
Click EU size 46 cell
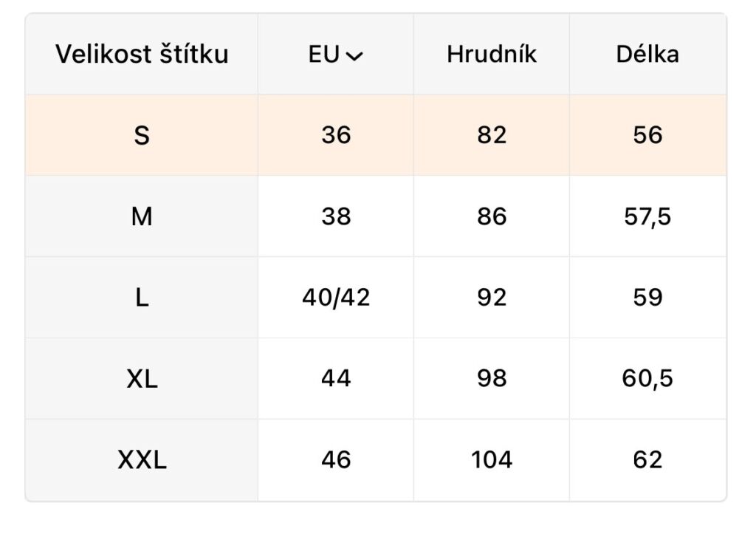336,461
